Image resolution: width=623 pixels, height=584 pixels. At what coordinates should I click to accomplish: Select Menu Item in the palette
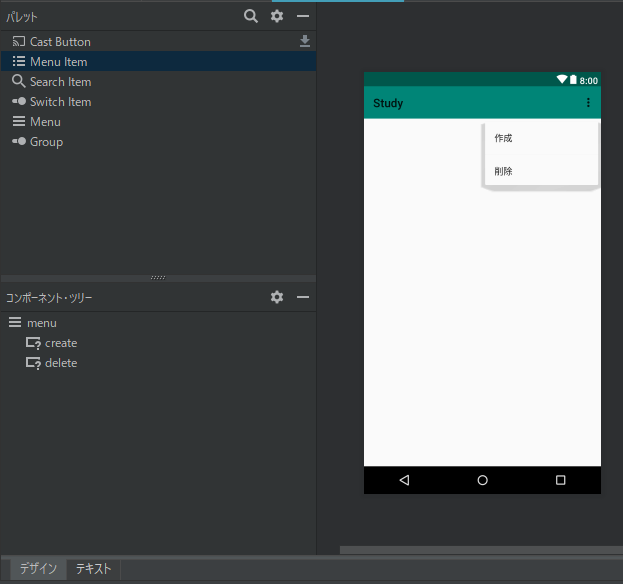click(x=58, y=62)
